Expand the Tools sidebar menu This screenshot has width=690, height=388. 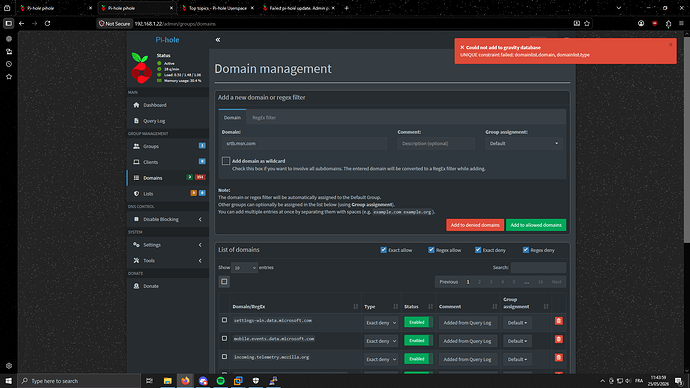tap(168, 260)
